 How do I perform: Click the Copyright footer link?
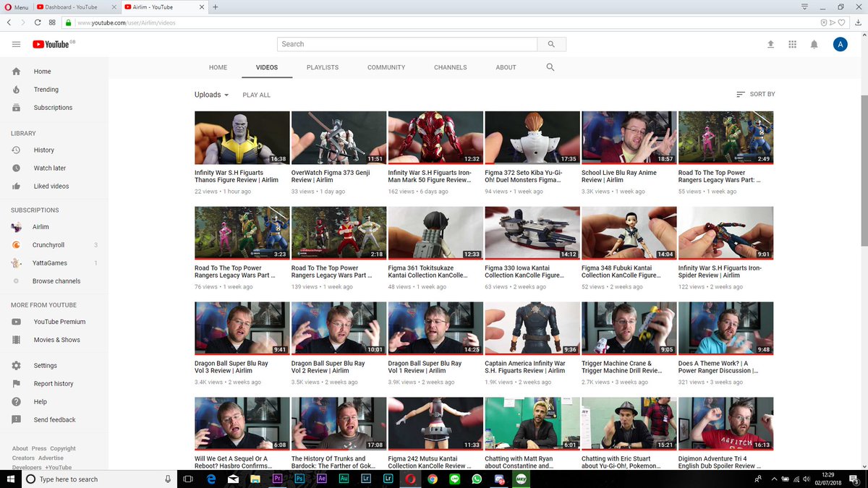point(63,449)
